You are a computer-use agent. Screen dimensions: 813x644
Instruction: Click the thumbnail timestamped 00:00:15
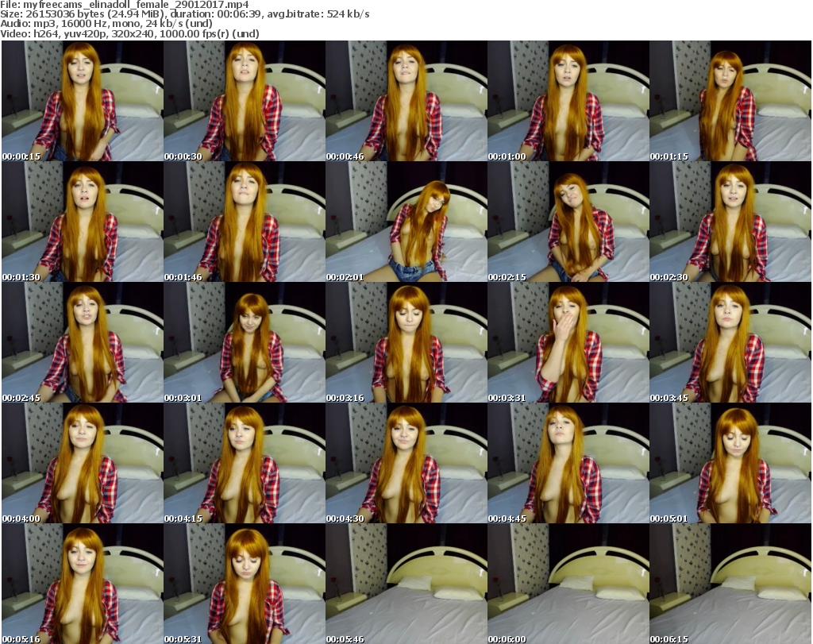click(x=82, y=101)
